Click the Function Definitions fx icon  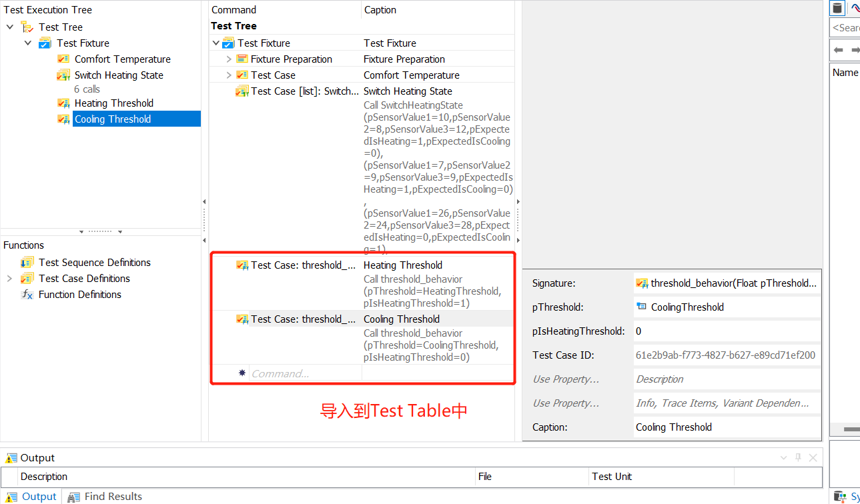[27, 294]
